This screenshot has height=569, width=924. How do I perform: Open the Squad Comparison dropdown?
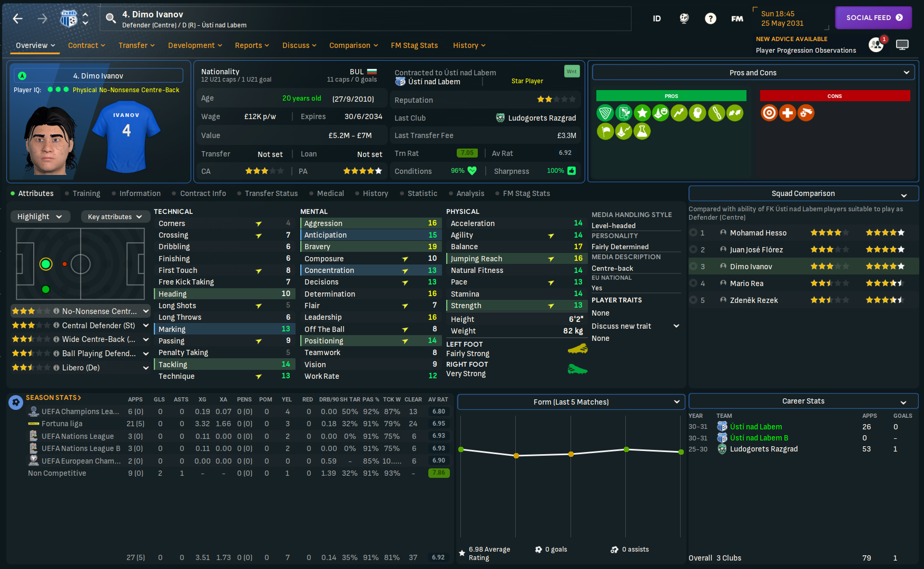click(803, 193)
